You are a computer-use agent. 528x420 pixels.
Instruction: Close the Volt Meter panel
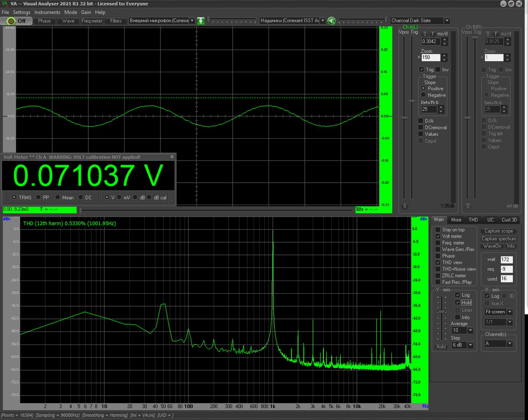pyautogui.click(x=172, y=157)
